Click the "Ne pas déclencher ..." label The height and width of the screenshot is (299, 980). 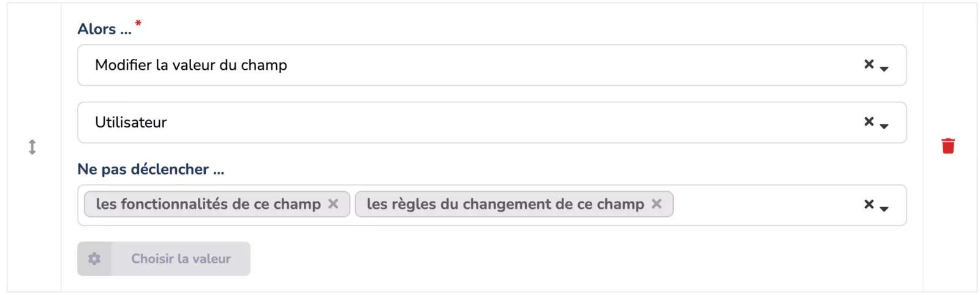coord(151,169)
